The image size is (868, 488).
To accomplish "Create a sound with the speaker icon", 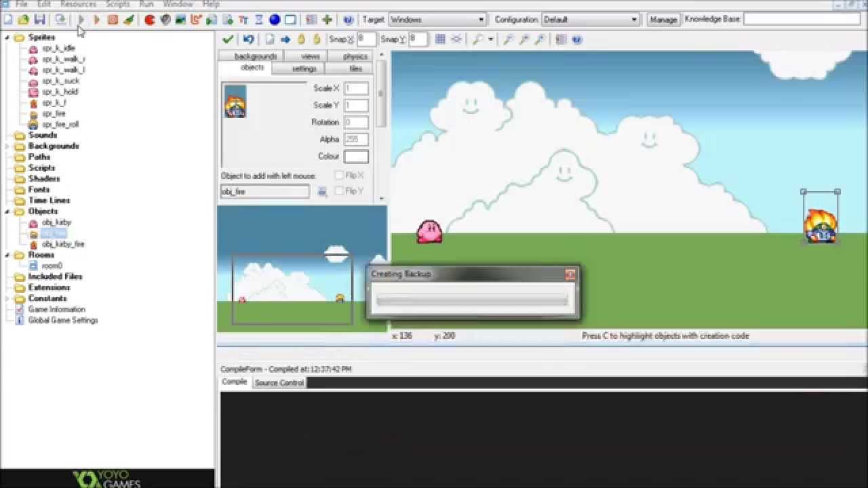I will tap(165, 20).
